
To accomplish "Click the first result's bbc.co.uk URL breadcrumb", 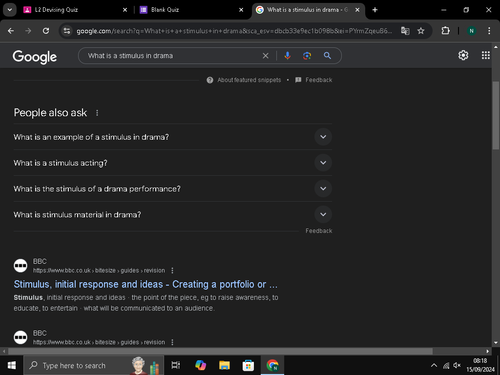I will tap(99, 270).
